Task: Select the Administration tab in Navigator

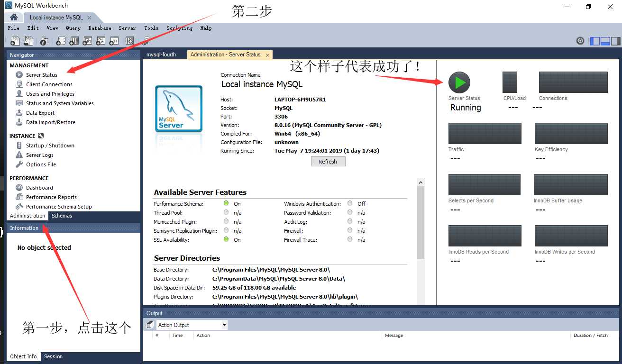Action: (27, 216)
